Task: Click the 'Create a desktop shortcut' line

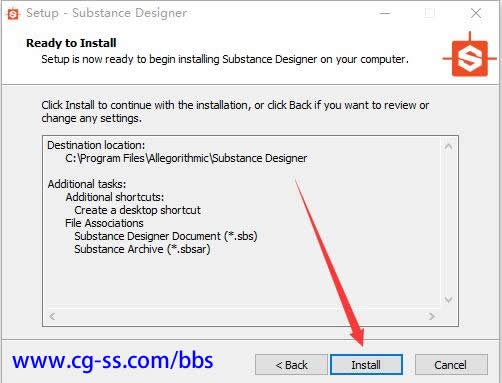Action: click(x=137, y=210)
